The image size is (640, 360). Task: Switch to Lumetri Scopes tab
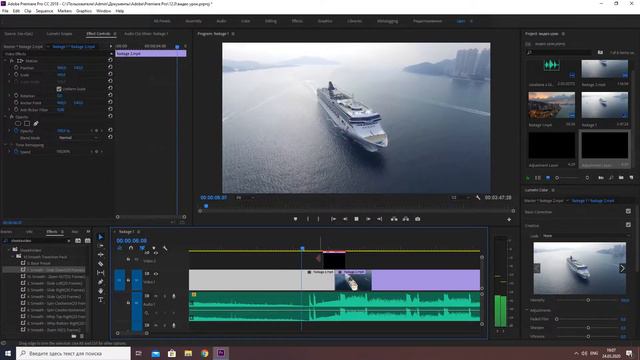pyautogui.click(x=59, y=34)
